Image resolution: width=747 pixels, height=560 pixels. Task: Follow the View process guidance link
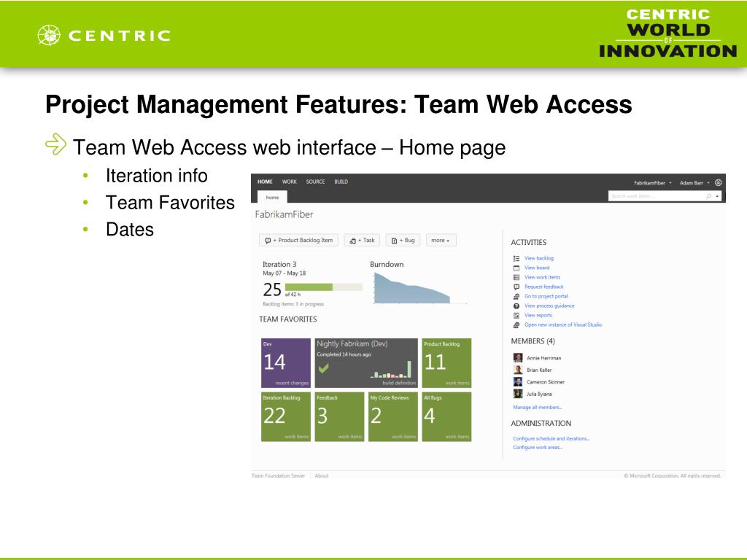(550, 306)
